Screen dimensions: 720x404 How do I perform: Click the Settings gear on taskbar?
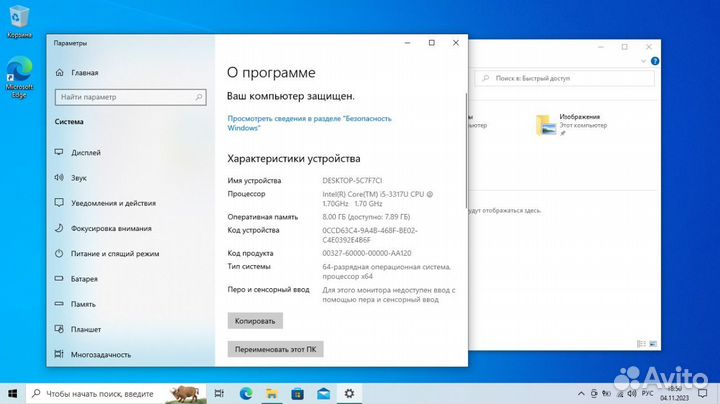point(349,393)
